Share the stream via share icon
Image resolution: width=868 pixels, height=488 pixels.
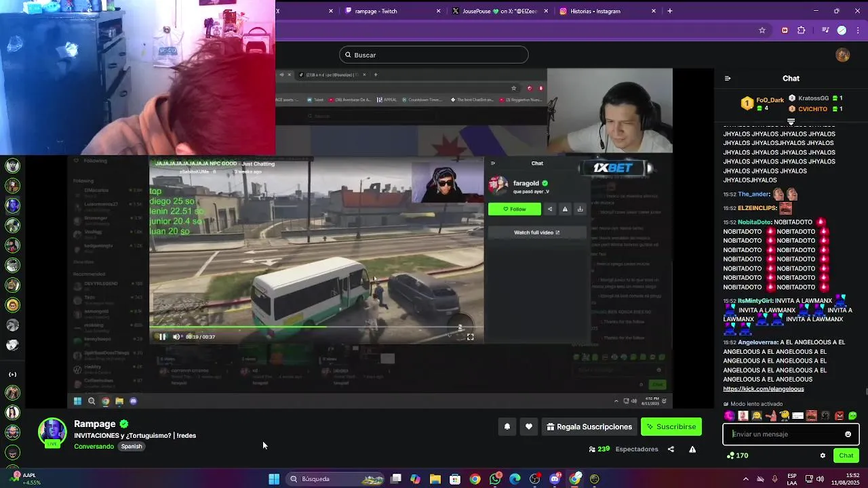[671, 449]
